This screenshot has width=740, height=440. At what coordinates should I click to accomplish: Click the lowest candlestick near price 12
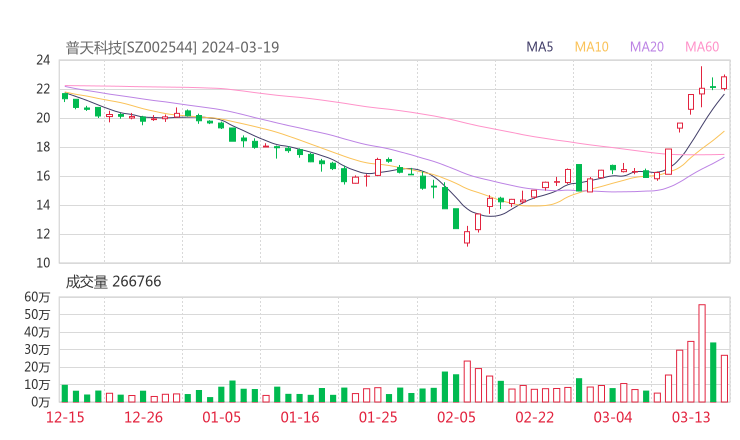click(467, 237)
